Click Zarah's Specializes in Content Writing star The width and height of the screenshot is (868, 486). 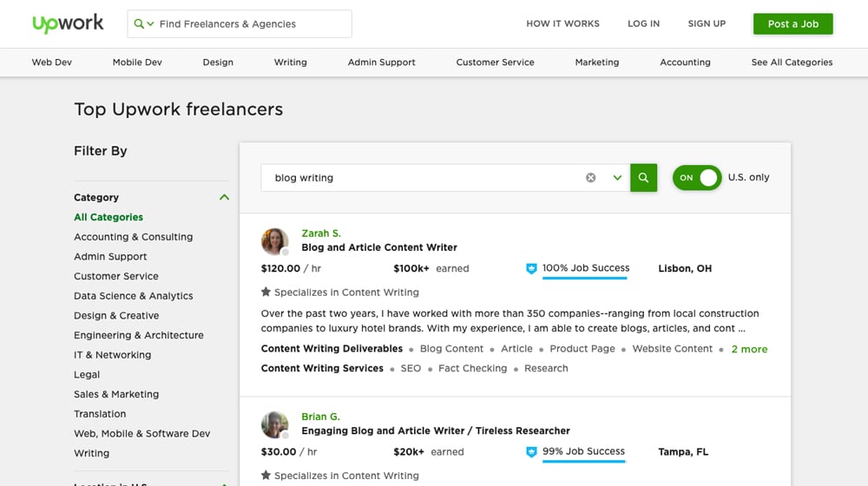tap(266, 292)
